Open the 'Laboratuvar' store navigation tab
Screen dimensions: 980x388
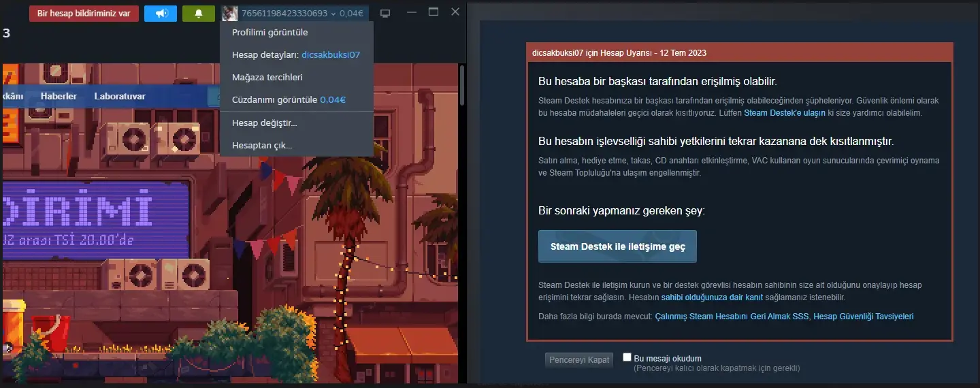(120, 97)
